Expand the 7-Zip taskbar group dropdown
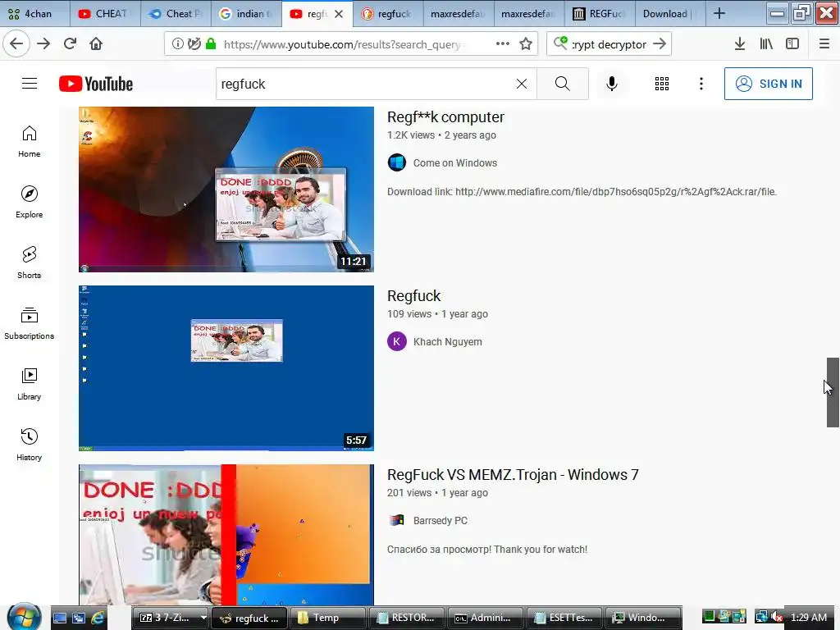The height and width of the screenshot is (630, 840). (203, 618)
